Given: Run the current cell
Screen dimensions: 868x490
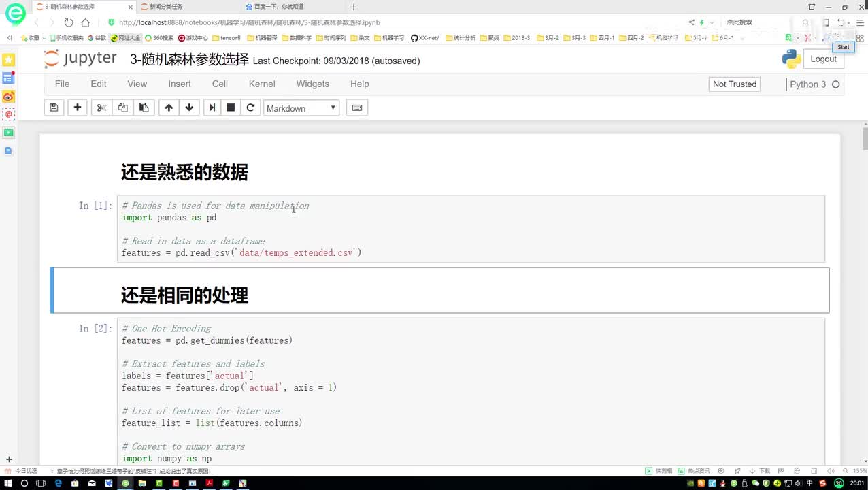Looking at the screenshot, I should coord(212,108).
